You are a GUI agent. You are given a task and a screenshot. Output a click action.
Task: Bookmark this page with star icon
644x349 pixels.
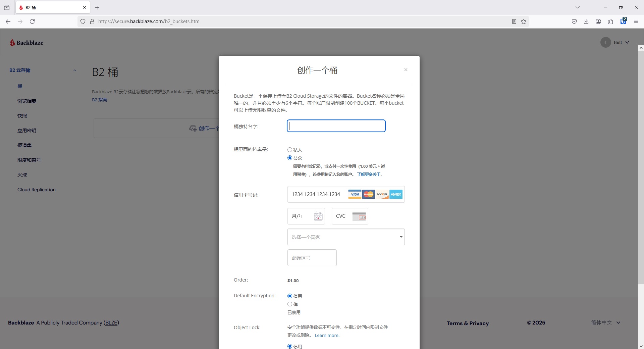tap(524, 21)
